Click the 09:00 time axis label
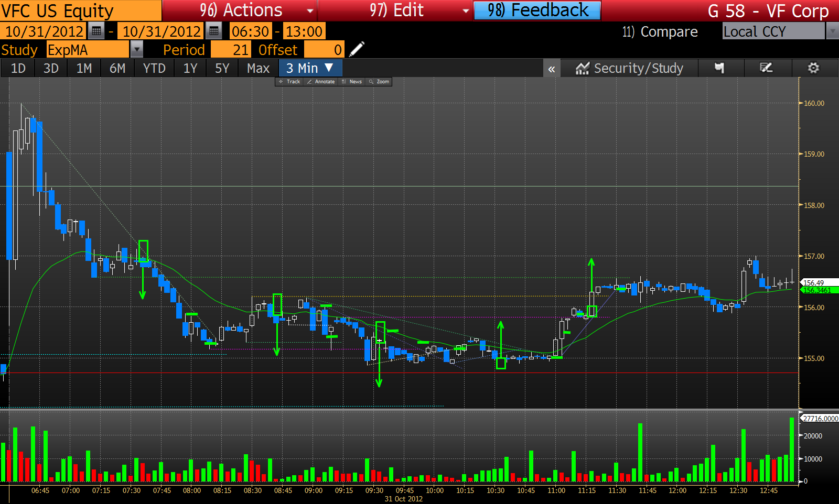839x504 pixels. pos(314,490)
